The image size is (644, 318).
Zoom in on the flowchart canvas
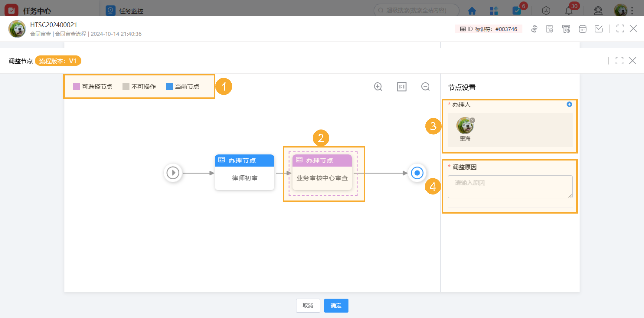(377, 86)
